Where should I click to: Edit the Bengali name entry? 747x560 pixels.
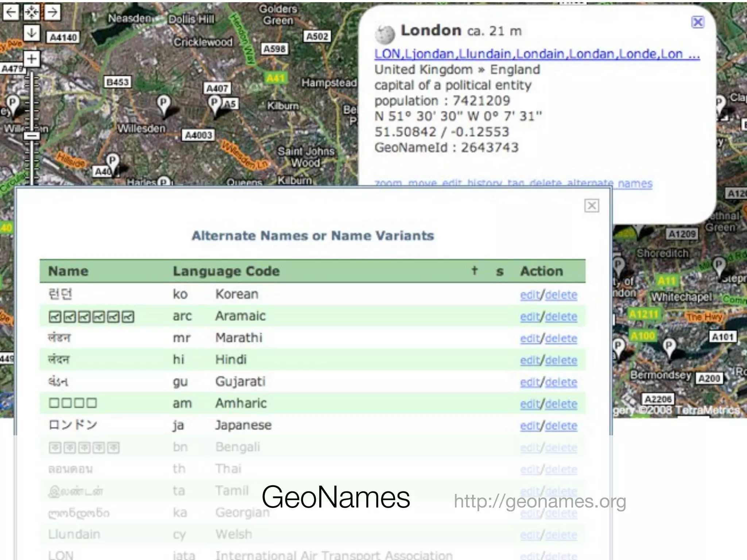[530, 448]
